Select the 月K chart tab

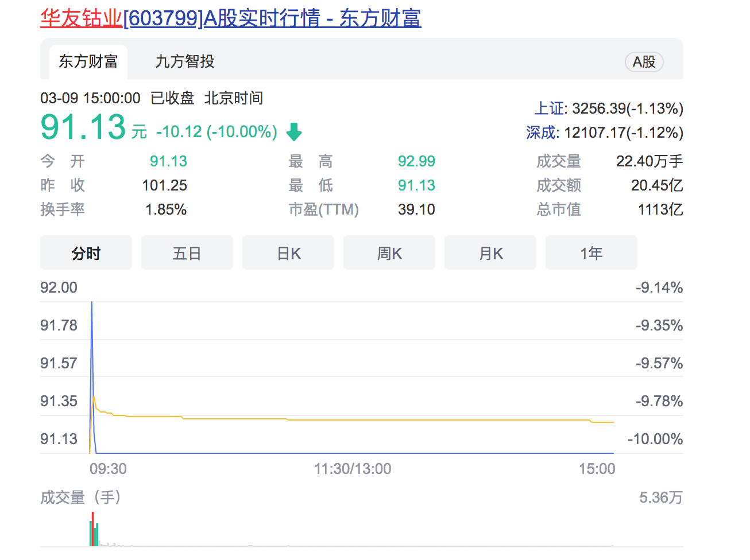coord(490,252)
